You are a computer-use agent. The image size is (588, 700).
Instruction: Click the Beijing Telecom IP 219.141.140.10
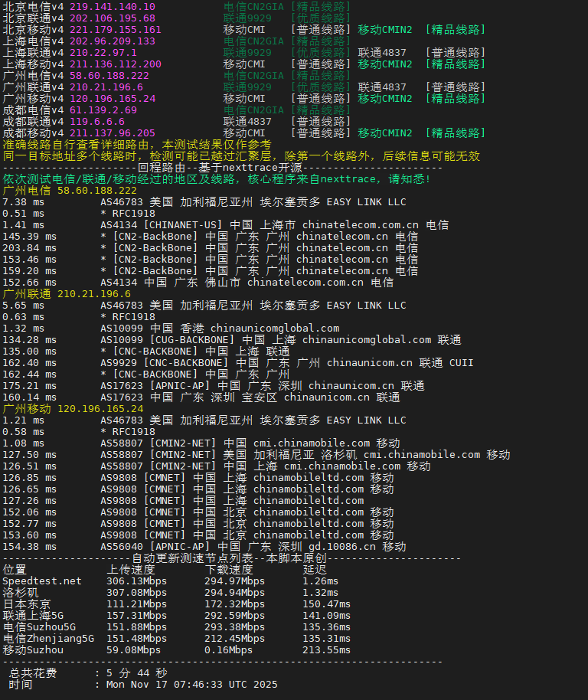pos(112,6)
